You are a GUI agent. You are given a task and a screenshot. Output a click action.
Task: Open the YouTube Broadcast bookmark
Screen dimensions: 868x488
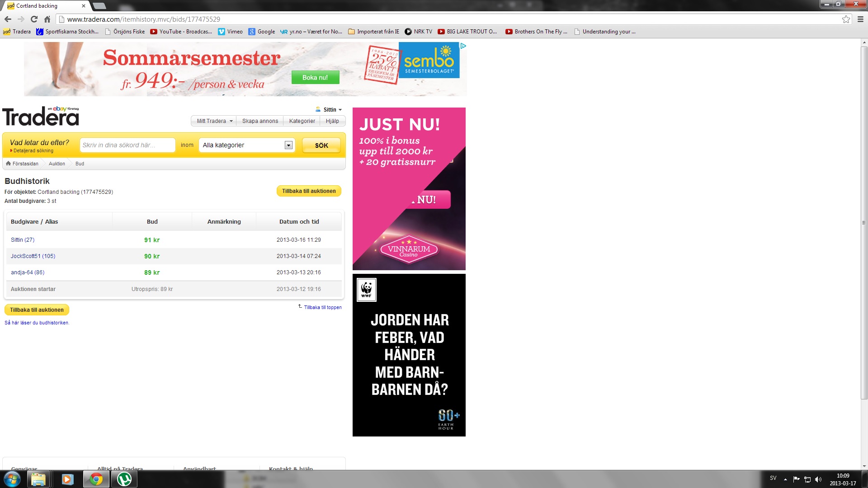181,32
